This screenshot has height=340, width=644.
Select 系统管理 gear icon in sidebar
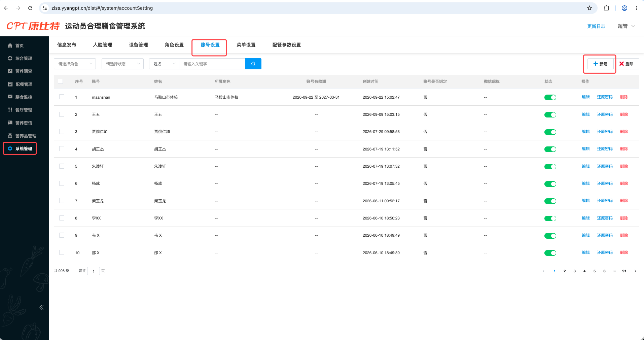click(x=10, y=148)
